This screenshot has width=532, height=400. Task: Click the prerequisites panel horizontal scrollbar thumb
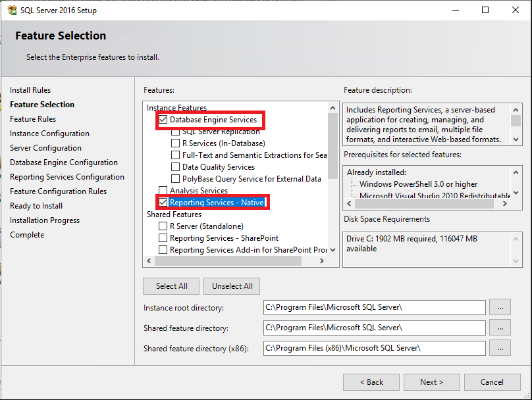coord(424,204)
